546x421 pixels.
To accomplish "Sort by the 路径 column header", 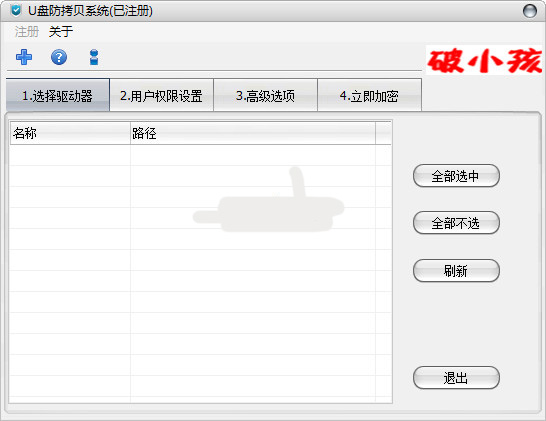I will point(253,133).
